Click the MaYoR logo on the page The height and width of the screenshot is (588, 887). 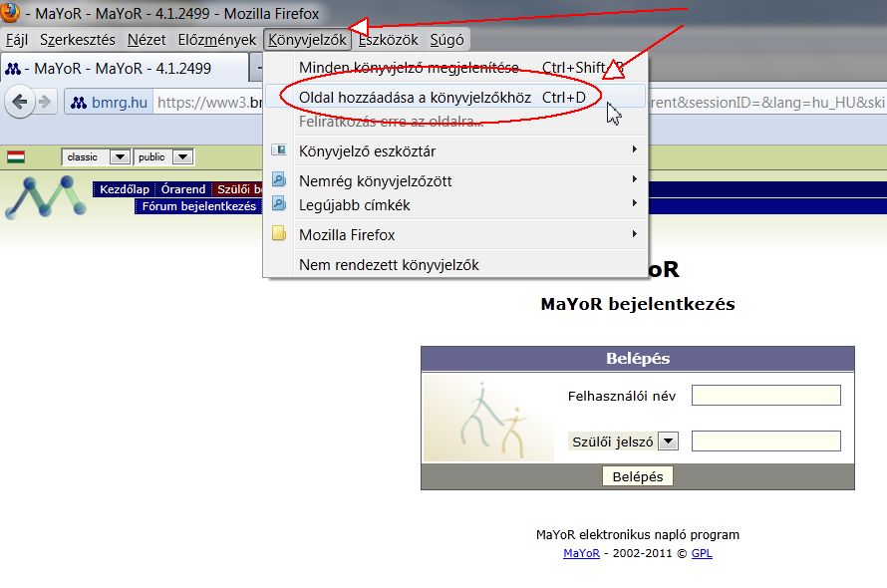pyautogui.click(x=45, y=197)
